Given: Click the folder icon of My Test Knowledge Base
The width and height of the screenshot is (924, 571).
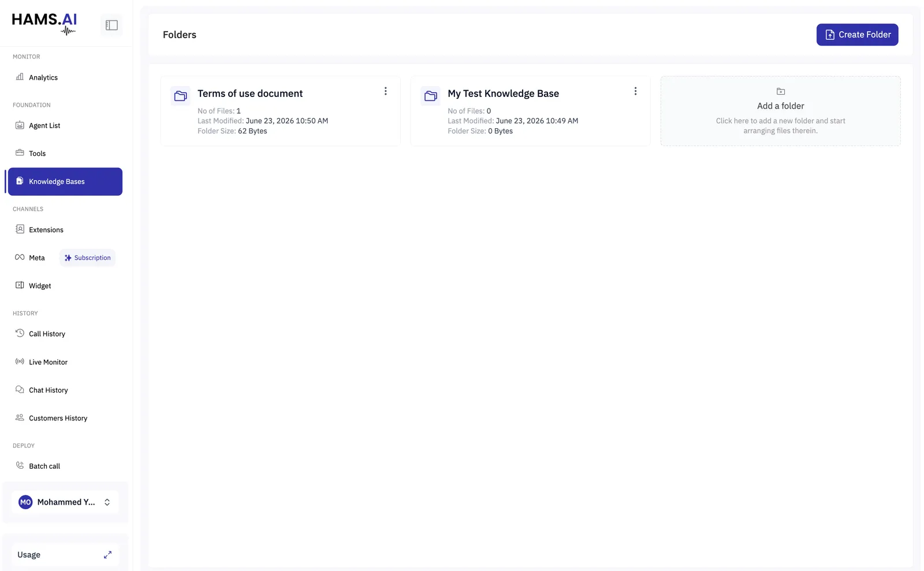Looking at the screenshot, I should [431, 96].
